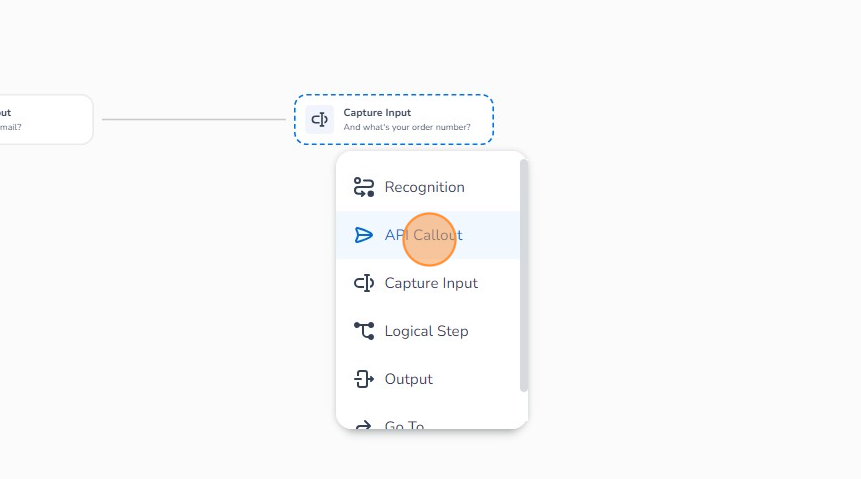The width and height of the screenshot is (861, 479).
Task: Choose the API Callout menu label
Action: click(x=423, y=235)
